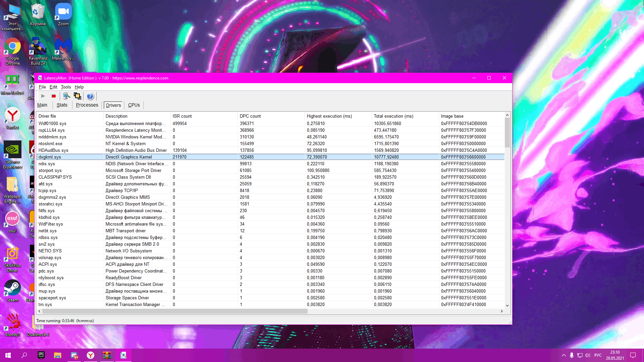Select the ntoskrnl.exe driver row
This screenshot has height=362, width=644.
(270, 143)
